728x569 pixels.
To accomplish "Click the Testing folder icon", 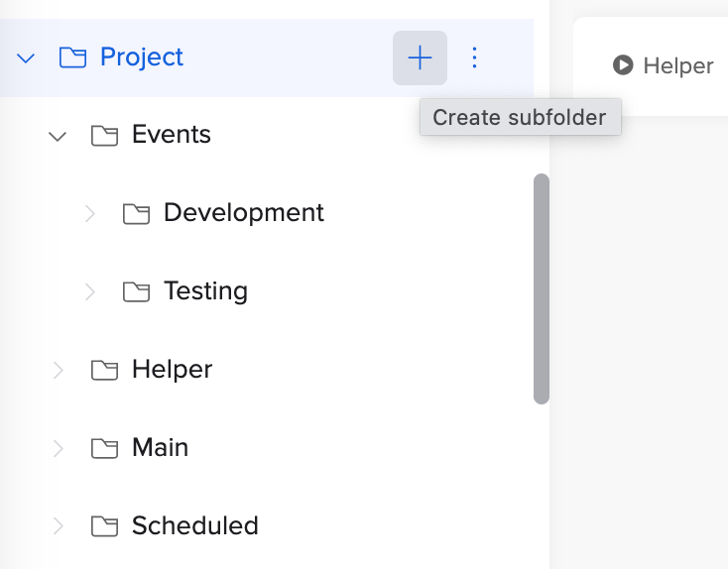I will [136, 291].
